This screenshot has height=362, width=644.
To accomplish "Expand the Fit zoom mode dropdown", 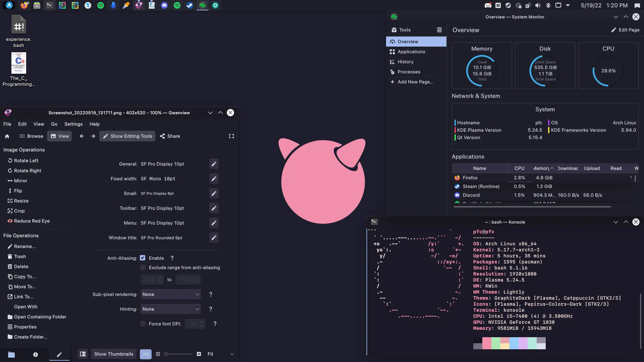I will 232,354.
